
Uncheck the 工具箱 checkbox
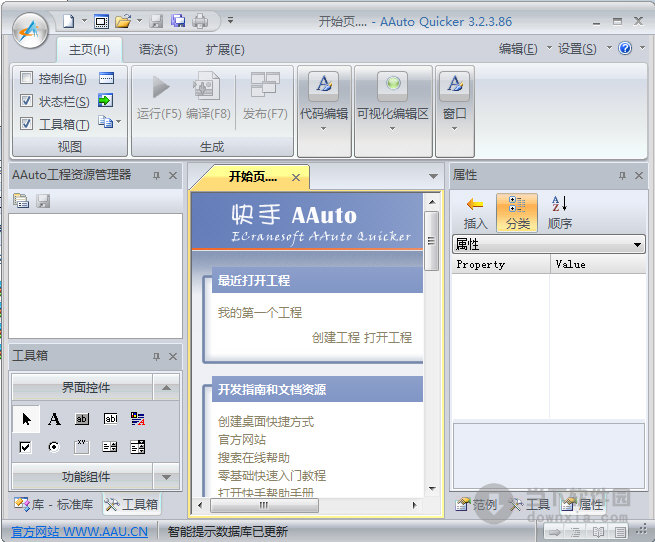pos(26,123)
